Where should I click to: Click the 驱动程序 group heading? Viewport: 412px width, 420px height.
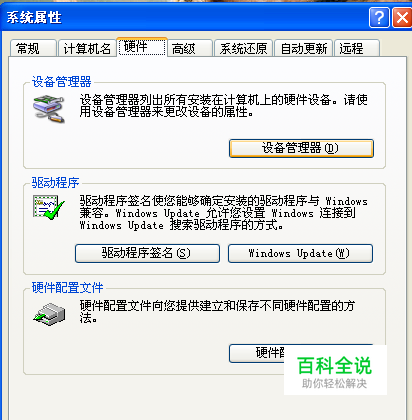click(55, 183)
